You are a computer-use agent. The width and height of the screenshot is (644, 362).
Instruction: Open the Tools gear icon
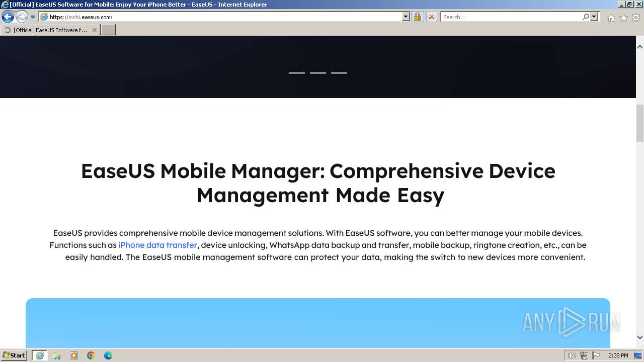click(636, 18)
